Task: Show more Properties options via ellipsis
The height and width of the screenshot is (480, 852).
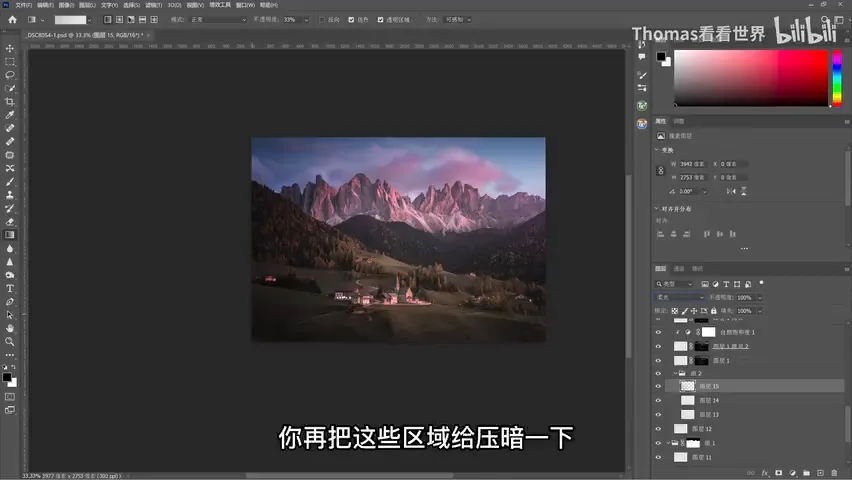Action: coord(744,248)
